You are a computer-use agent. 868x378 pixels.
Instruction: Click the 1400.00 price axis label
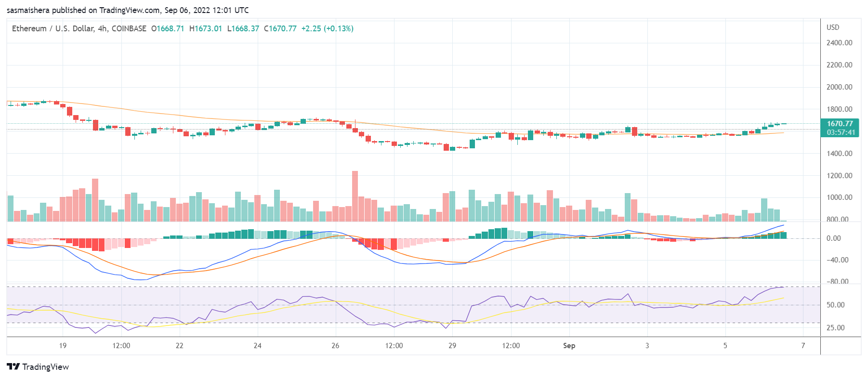pos(839,154)
